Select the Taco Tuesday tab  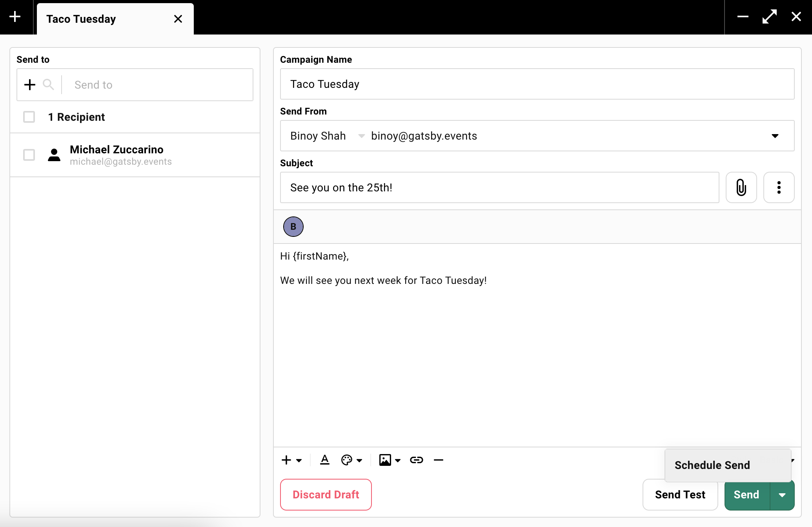81,19
